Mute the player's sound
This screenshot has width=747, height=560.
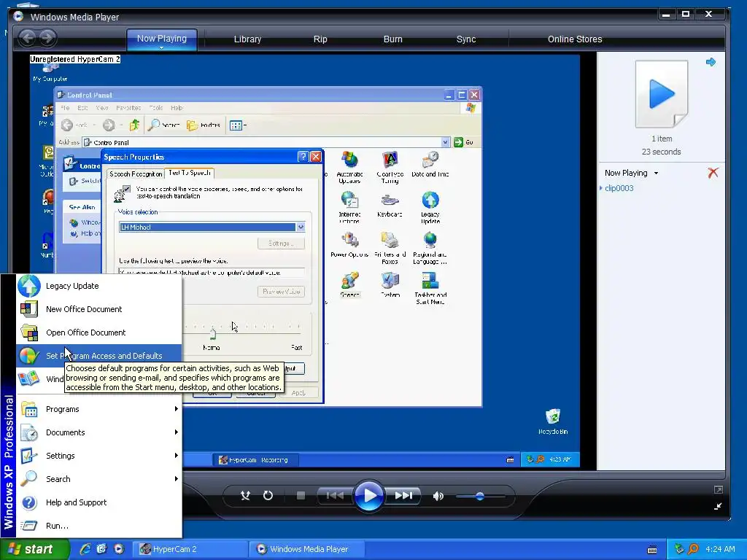[x=438, y=496]
